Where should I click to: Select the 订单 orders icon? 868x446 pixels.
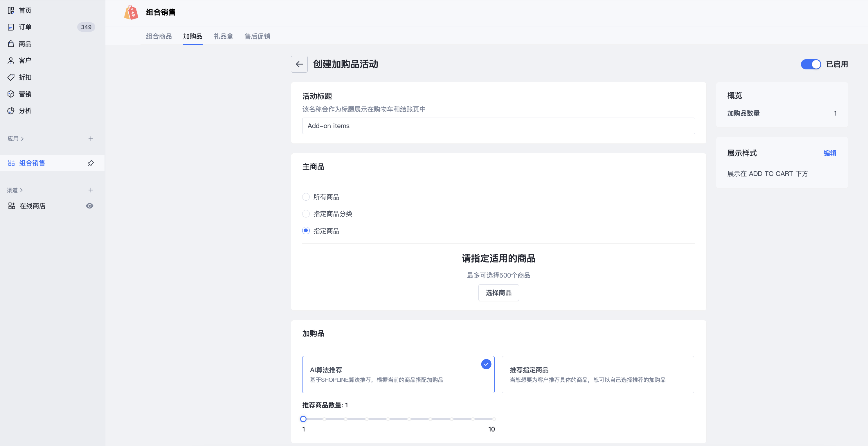11,27
